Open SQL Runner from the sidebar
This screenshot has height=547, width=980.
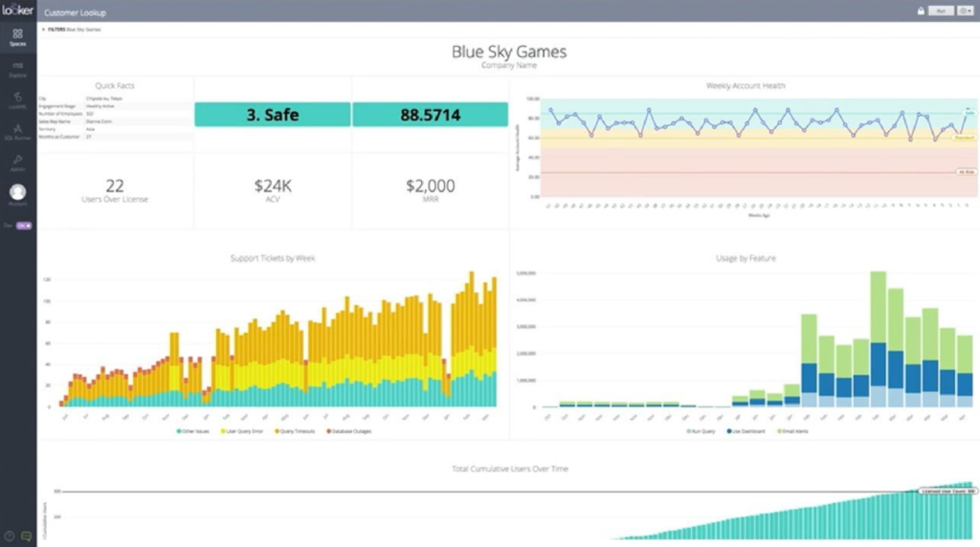[x=17, y=132]
